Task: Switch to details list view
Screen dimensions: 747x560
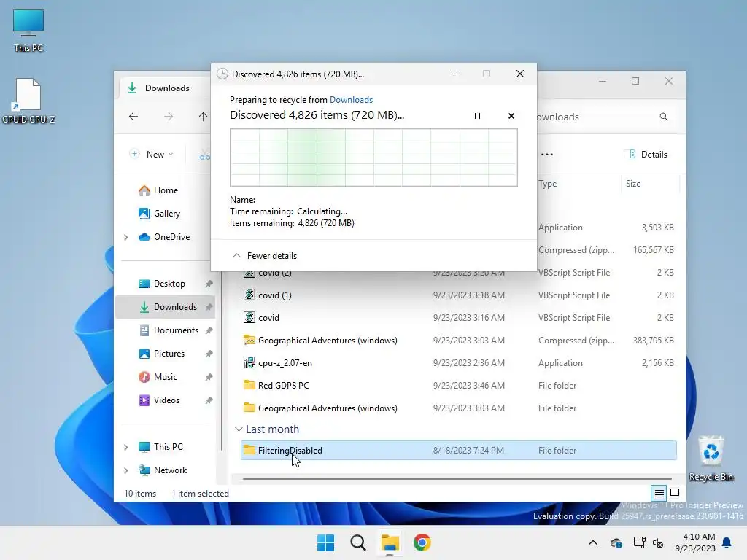Action: pos(659,494)
